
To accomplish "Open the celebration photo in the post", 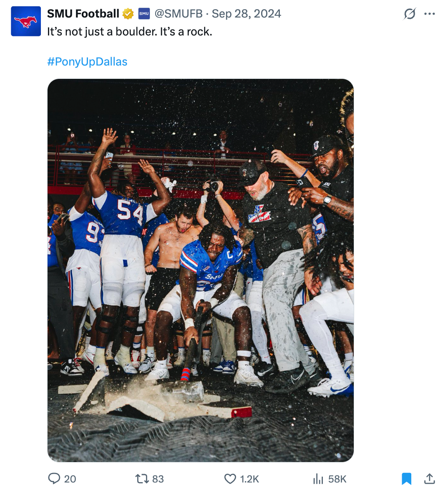I will point(201,270).
